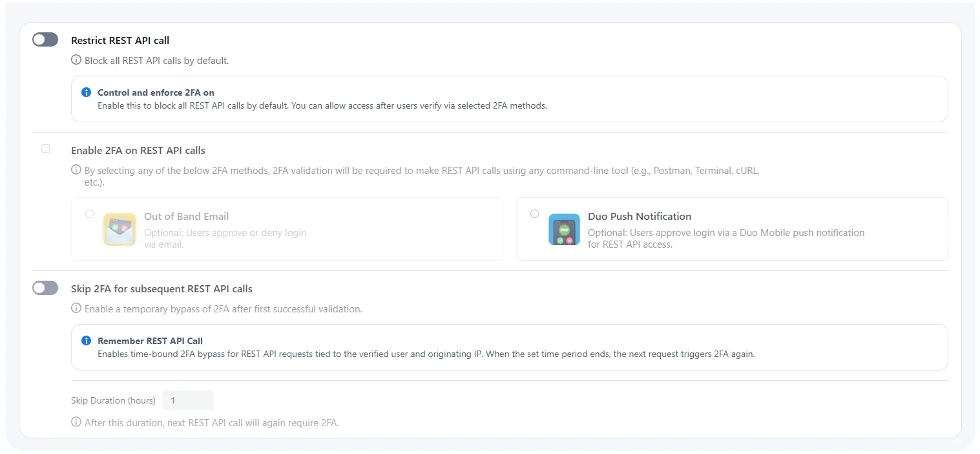Click the info icon beside "Block all REST API calls by default"
Viewport: 980px width, 454px height.
pos(76,60)
